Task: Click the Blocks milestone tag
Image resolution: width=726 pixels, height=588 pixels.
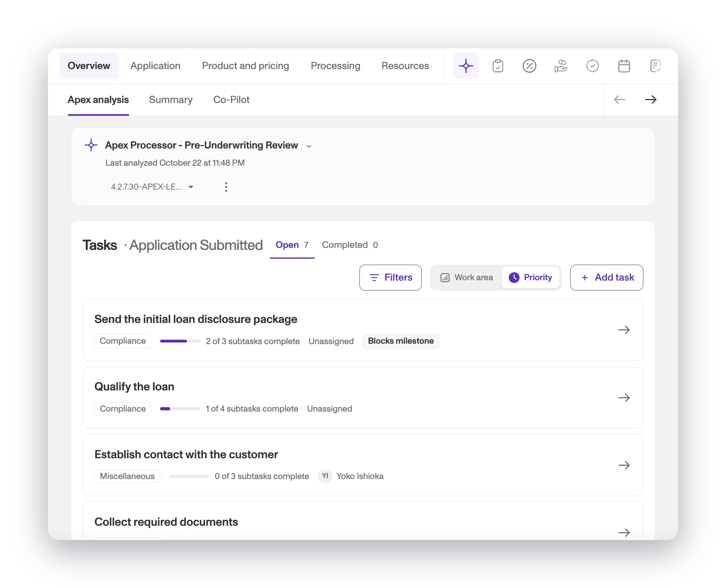Action: pyautogui.click(x=401, y=341)
